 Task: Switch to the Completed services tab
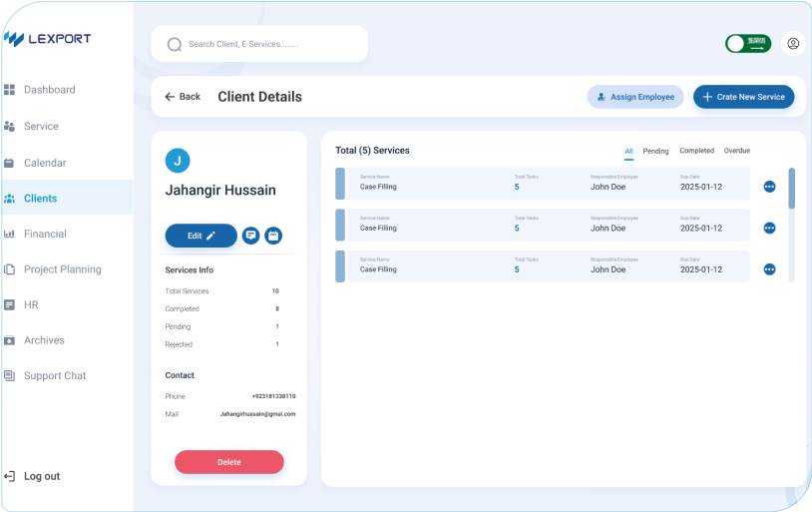point(696,151)
